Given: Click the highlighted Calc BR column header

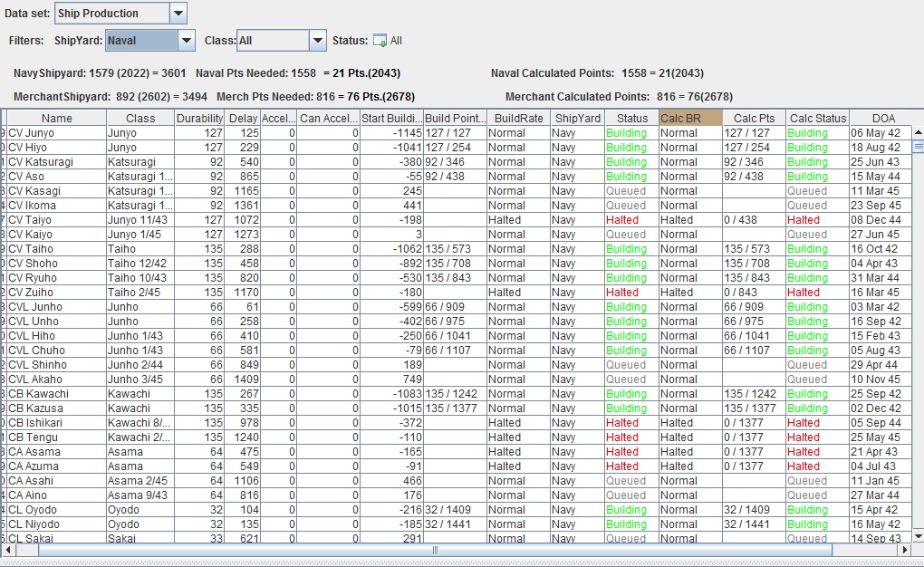Looking at the screenshot, I should pos(690,118).
